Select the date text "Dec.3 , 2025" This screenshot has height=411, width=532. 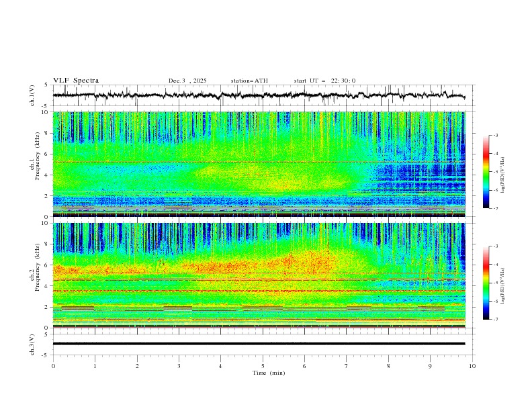(x=187, y=81)
